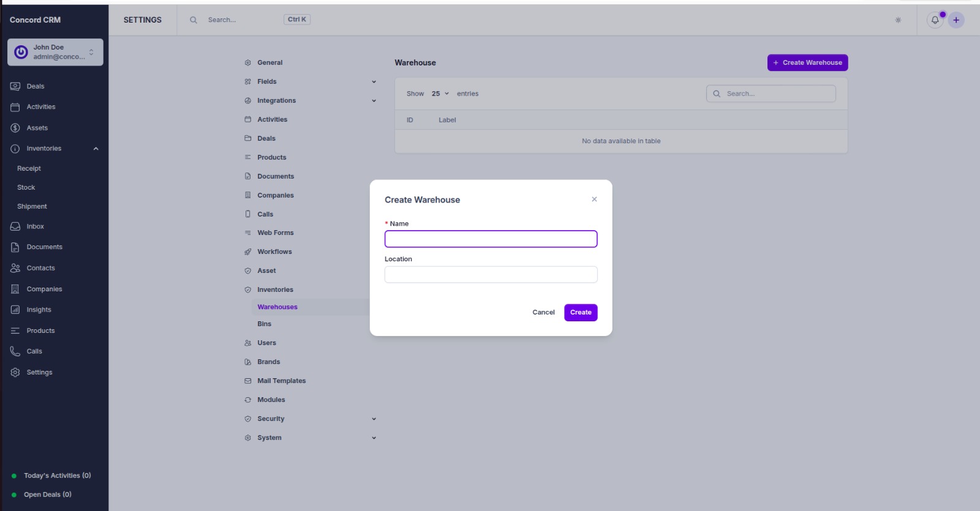
Task: Open the Deals icon in left sidebar
Action: click(15, 86)
